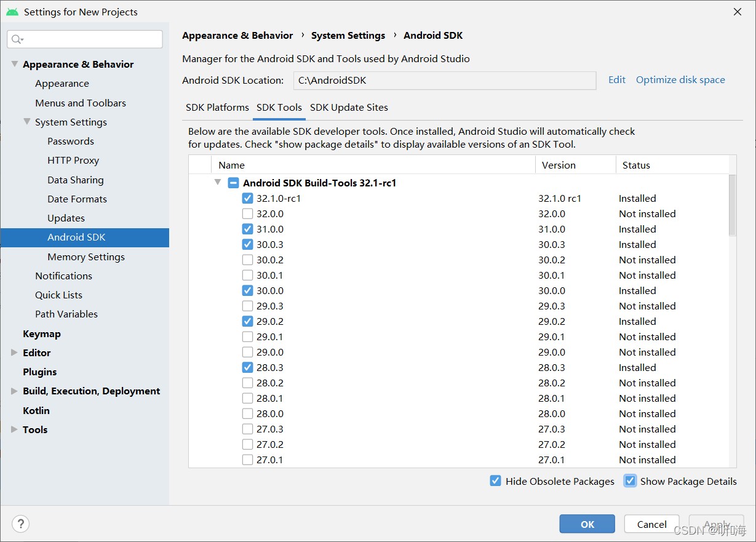756x542 pixels.
Task: Disable Hide Obsolete Packages
Action: [x=495, y=481]
